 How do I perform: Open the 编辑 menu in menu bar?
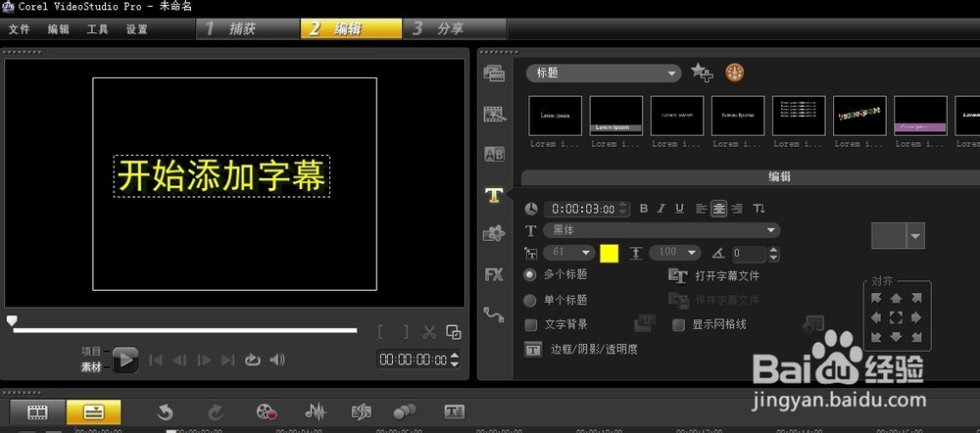coord(58,29)
